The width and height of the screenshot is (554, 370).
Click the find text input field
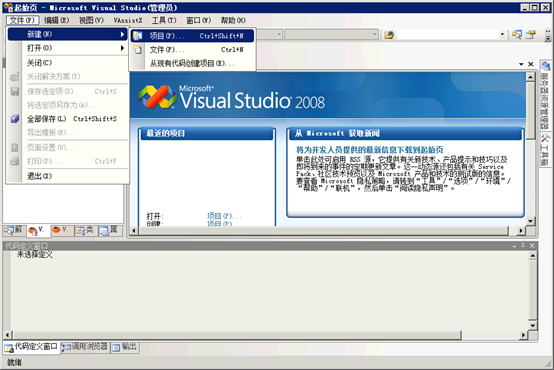448,35
